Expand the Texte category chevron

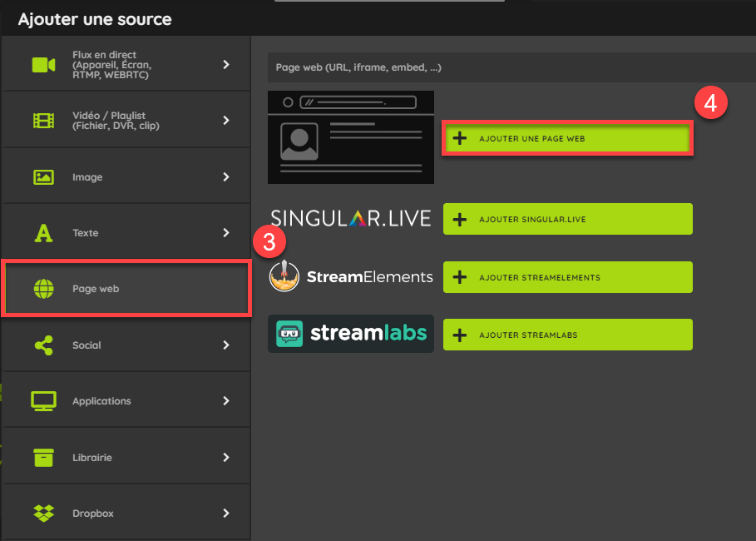226,233
